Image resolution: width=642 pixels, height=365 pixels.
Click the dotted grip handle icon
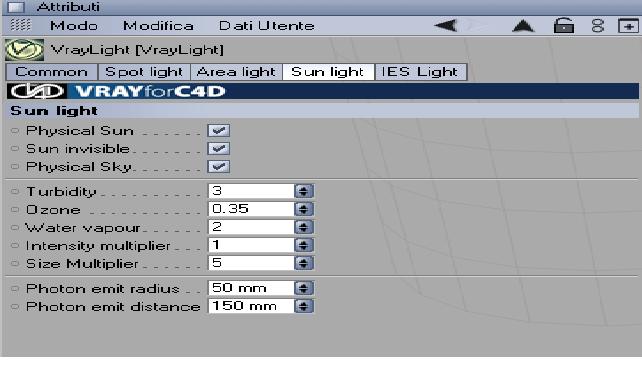click(x=20, y=25)
